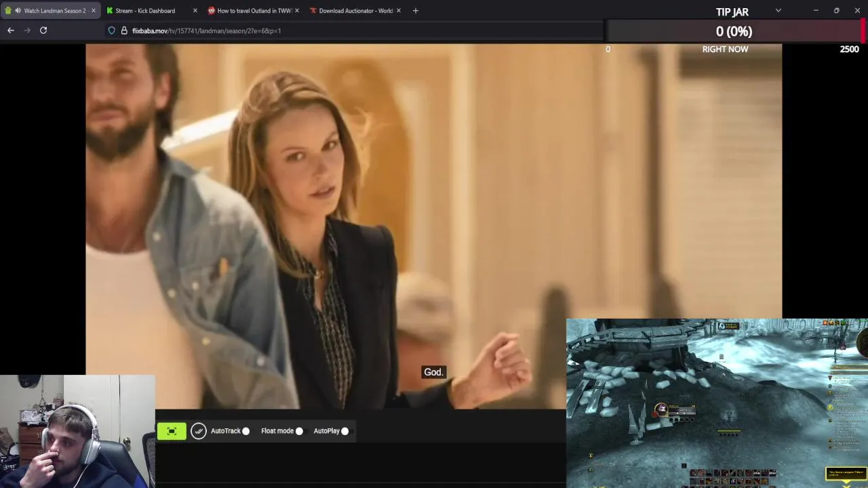Close the Watch Landman Season 2 tab

pyautogui.click(x=94, y=11)
